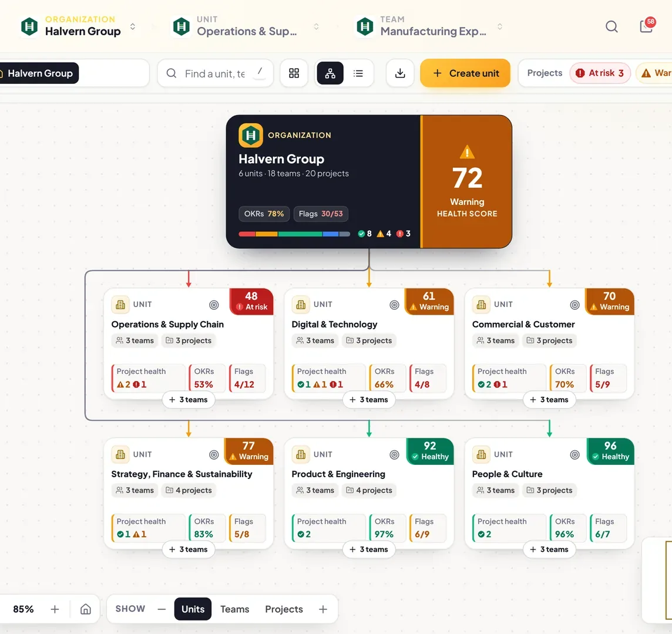Increase show depth with plus after Projects
This screenshot has width=672, height=634.
pyautogui.click(x=323, y=609)
